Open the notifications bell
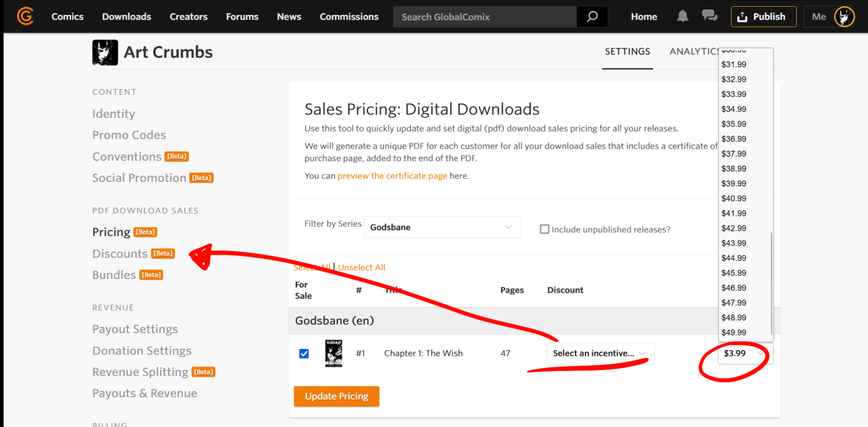Screen dimensions: 868x427 point(683,16)
